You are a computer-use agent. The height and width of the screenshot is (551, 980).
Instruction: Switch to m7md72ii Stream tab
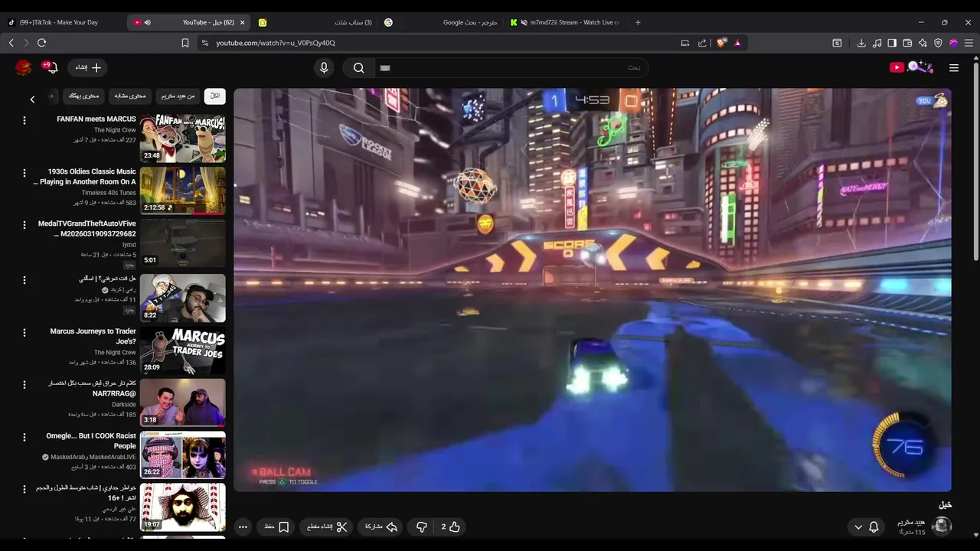[567, 22]
